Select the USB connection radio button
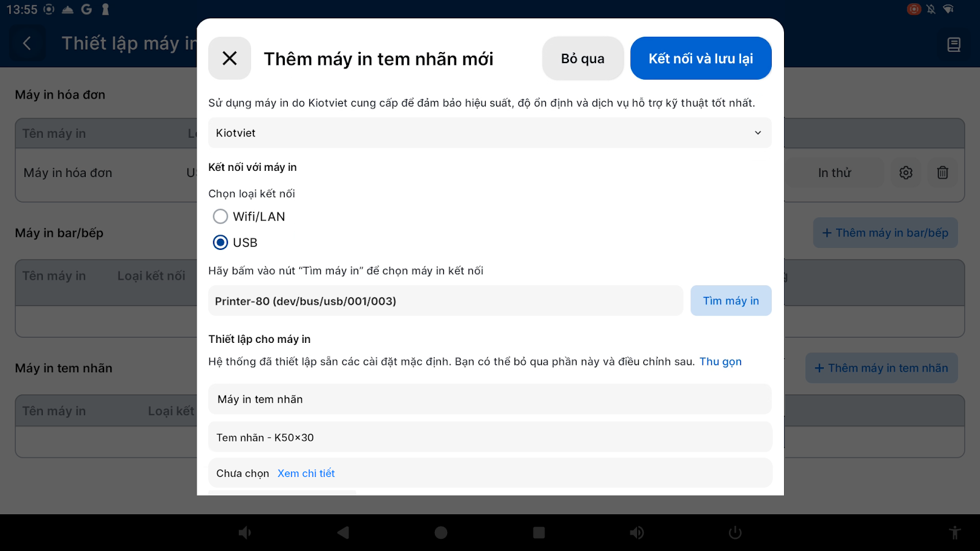Viewport: 980px width, 551px height. point(221,242)
